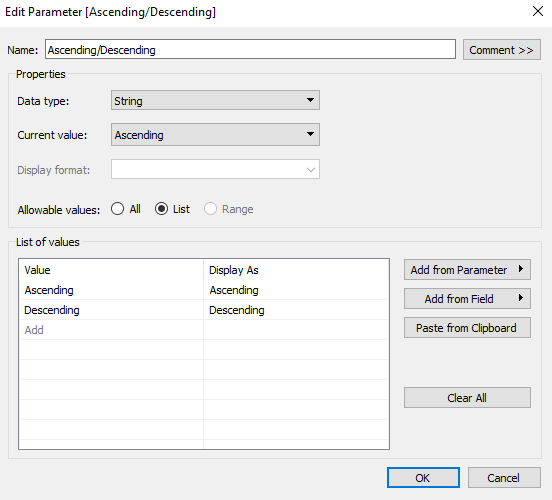This screenshot has width=552, height=500.
Task: Open the Add from Field menu
Action: [x=467, y=299]
